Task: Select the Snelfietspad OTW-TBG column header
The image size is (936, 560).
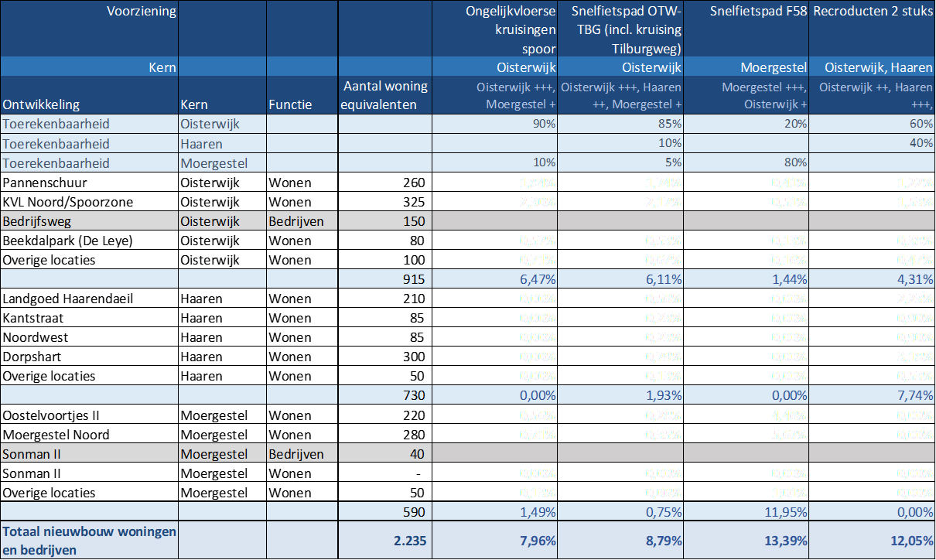Action: (620, 29)
